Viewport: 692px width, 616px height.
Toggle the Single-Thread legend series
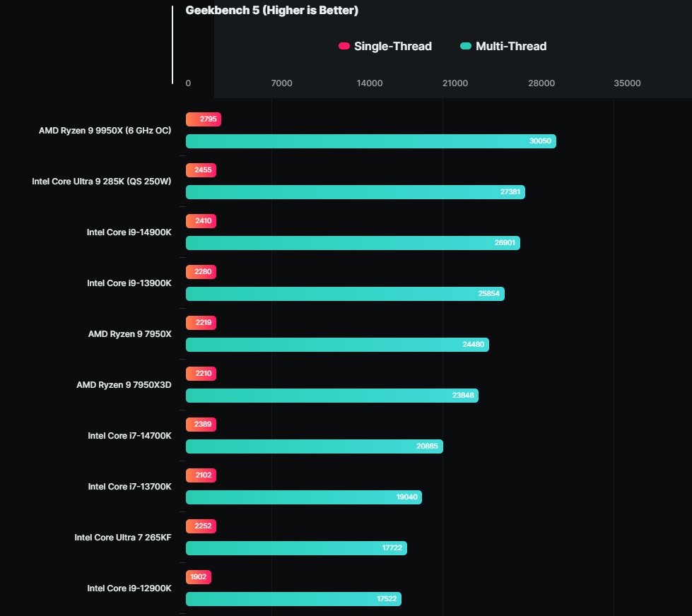(x=385, y=47)
